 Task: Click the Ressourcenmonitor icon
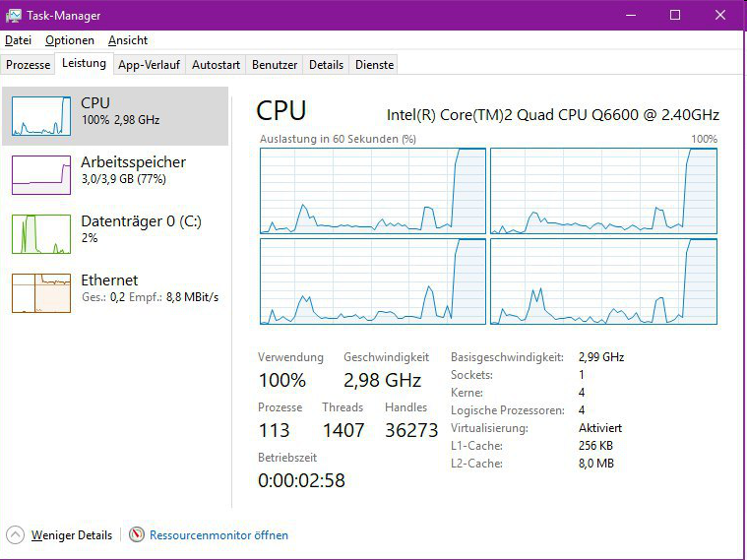click(137, 535)
